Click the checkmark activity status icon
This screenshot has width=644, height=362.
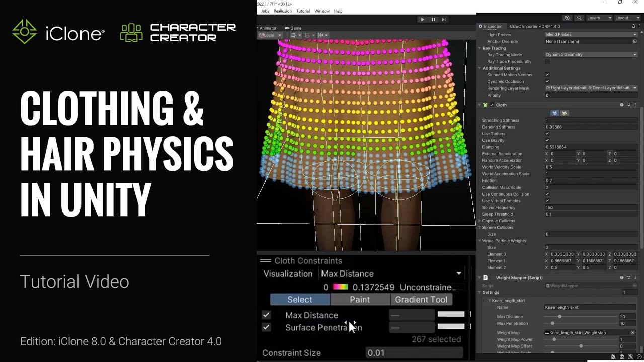(x=639, y=357)
